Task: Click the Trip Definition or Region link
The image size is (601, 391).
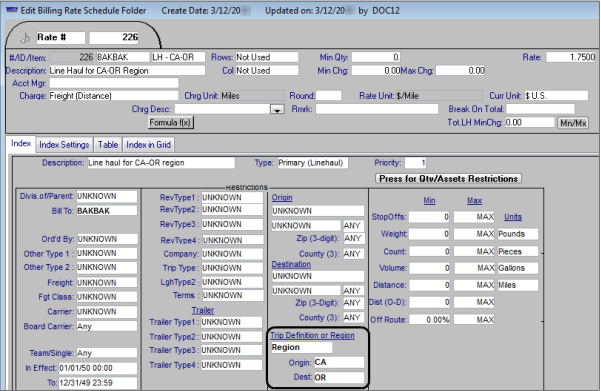Action: 312,335
